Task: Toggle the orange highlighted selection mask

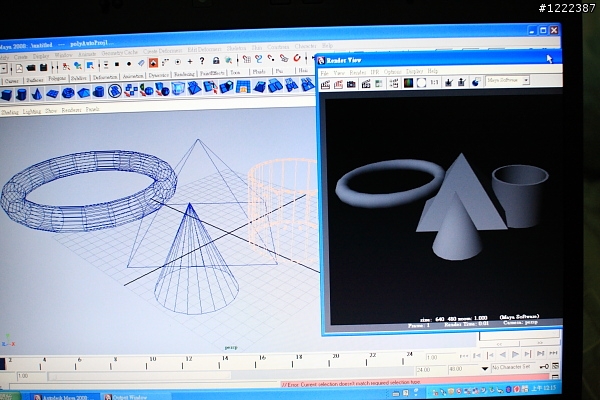Action: (x=153, y=63)
